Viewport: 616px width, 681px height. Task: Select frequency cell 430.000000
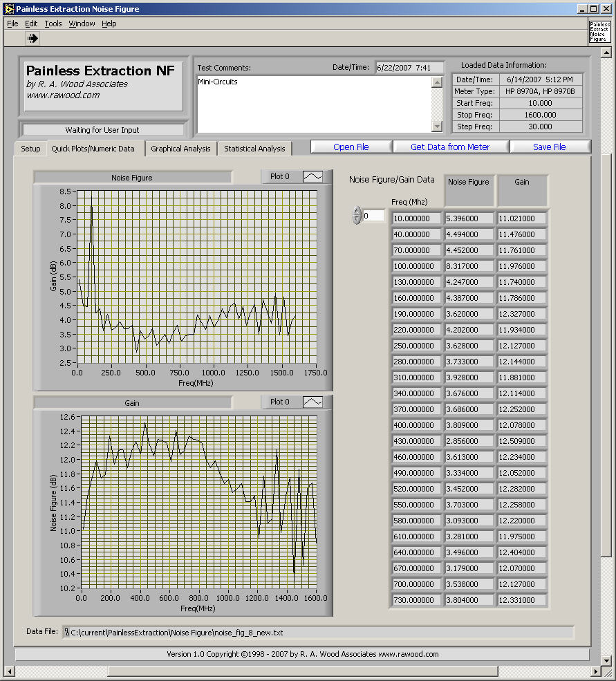[x=416, y=441]
